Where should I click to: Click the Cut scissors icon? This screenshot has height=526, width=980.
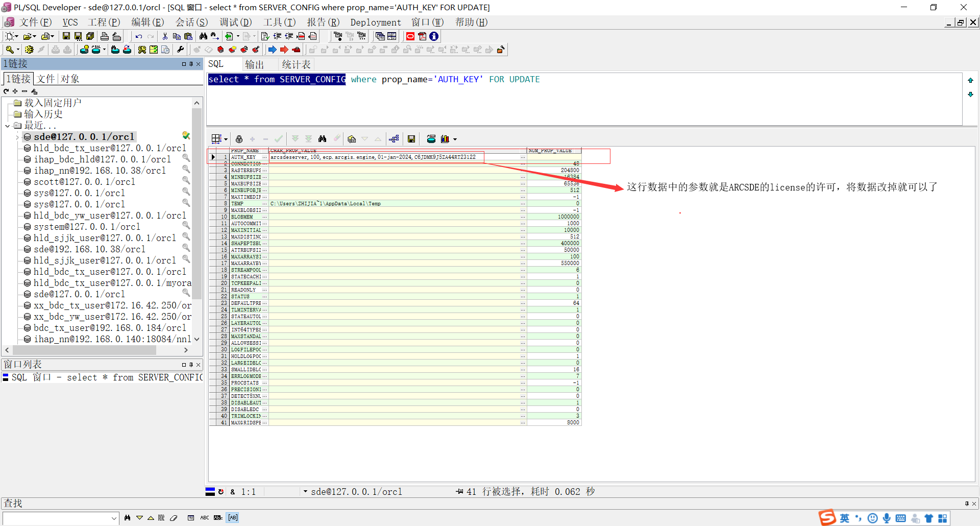tap(165, 36)
